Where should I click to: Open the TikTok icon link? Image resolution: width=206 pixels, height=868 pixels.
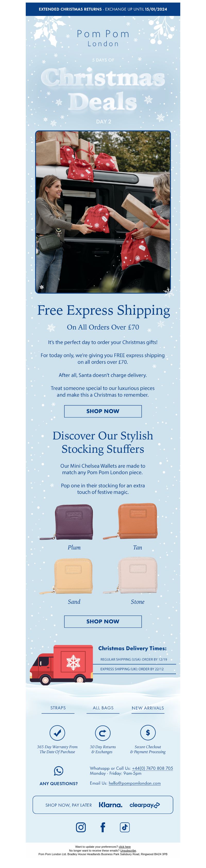tap(125, 827)
